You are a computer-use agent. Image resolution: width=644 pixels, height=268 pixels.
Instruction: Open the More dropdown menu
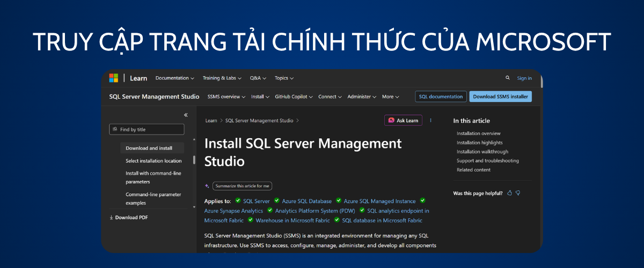391,97
